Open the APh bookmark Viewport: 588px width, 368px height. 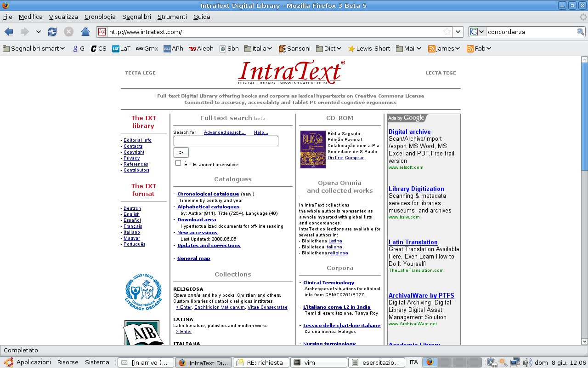click(x=173, y=48)
